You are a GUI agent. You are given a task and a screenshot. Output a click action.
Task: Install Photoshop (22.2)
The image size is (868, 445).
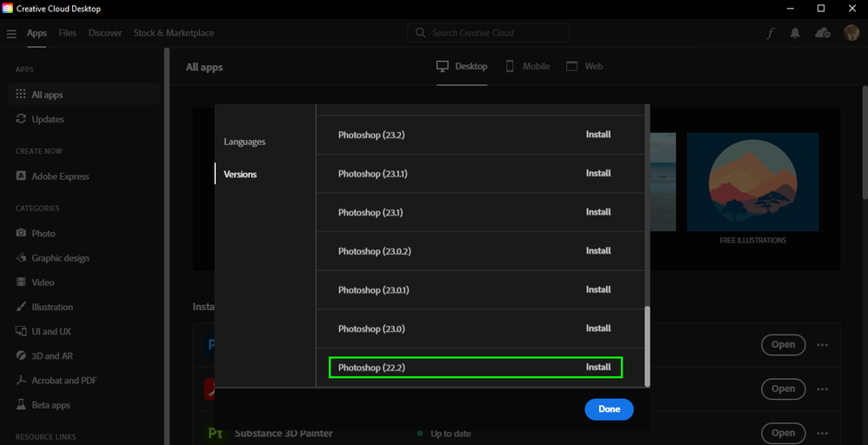click(598, 368)
